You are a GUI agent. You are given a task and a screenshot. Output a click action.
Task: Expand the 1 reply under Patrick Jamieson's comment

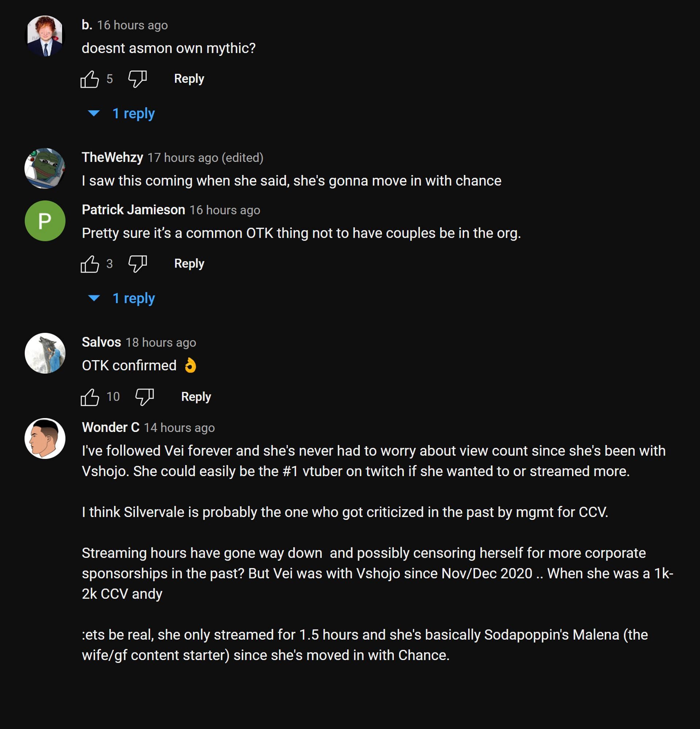(133, 298)
